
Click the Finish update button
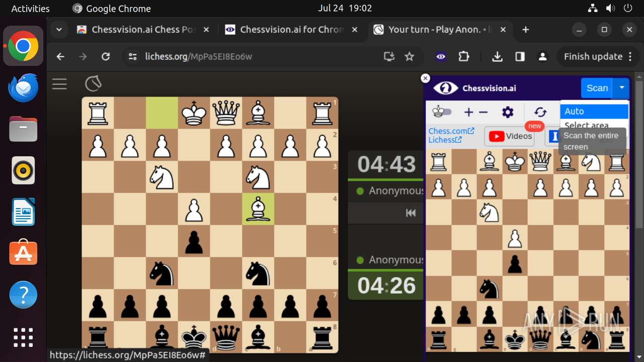(593, 57)
